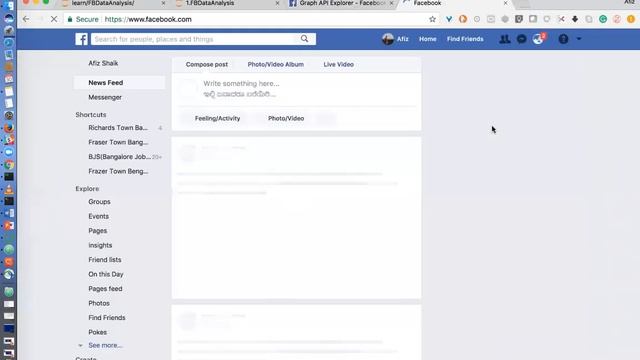Screen dimensions: 640x360
Task: Open Chrome from the dock
Action: coord(9,164)
